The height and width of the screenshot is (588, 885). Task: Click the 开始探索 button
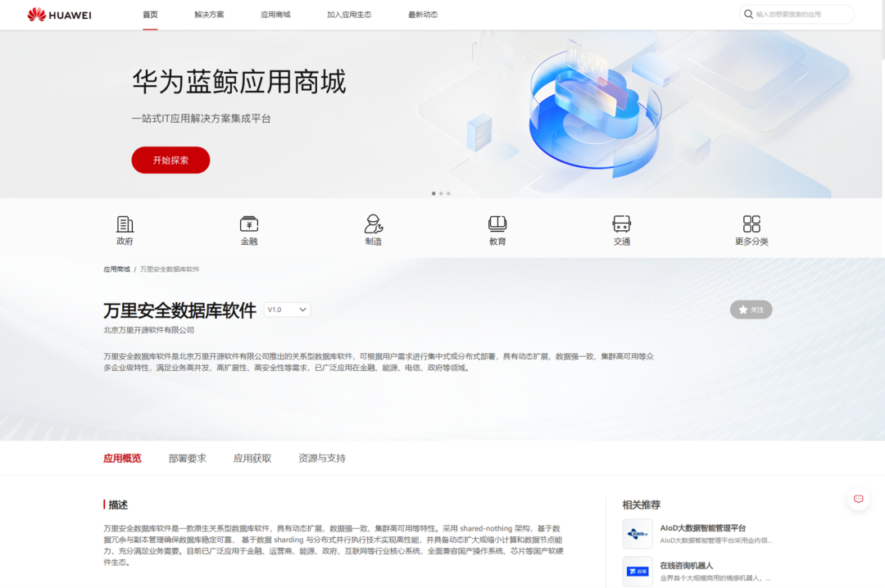pos(170,161)
